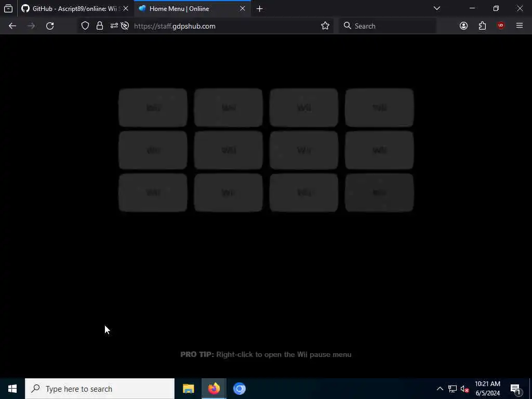Open a new browser tab

click(260, 8)
